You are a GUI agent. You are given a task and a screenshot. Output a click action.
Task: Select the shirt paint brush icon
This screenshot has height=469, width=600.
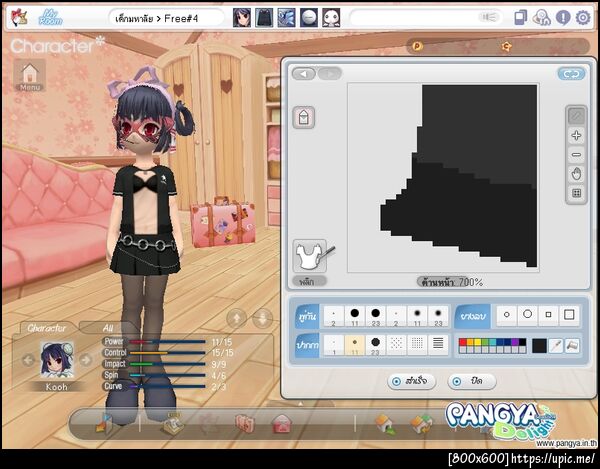(x=310, y=256)
